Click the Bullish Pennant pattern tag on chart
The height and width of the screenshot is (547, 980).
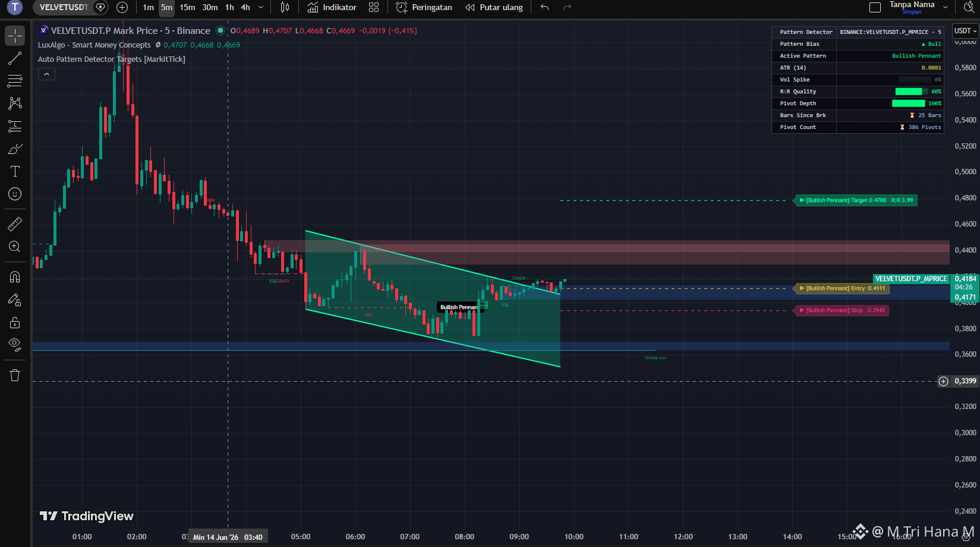point(459,307)
